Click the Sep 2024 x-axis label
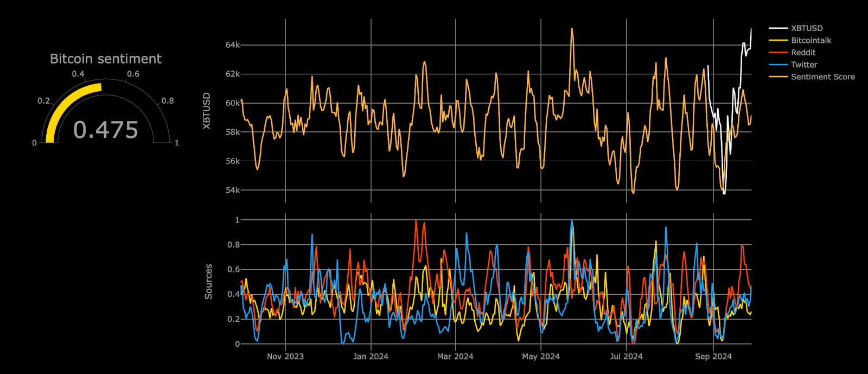This screenshot has width=868, height=374. (713, 357)
